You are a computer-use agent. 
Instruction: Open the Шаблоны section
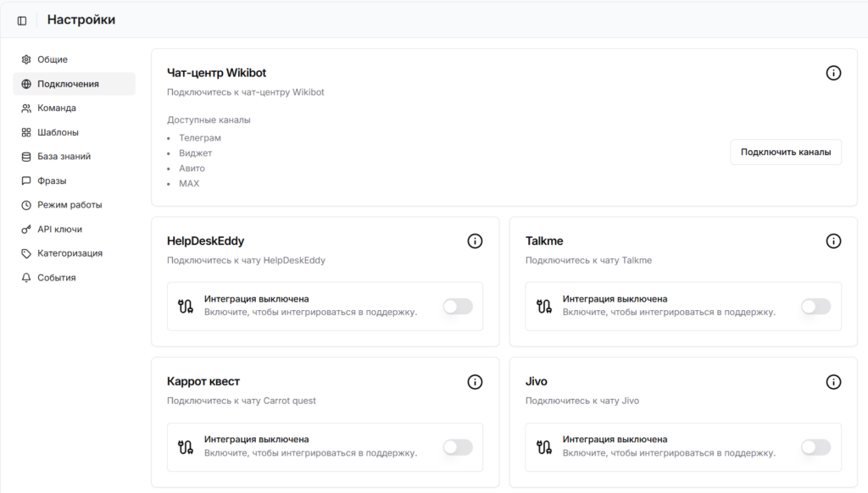(75, 133)
